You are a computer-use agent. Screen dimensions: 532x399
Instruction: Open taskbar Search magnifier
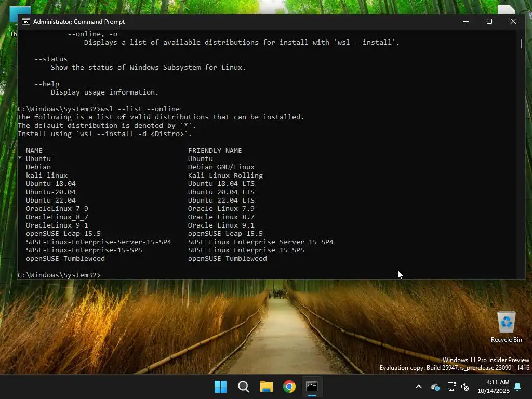click(x=243, y=387)
